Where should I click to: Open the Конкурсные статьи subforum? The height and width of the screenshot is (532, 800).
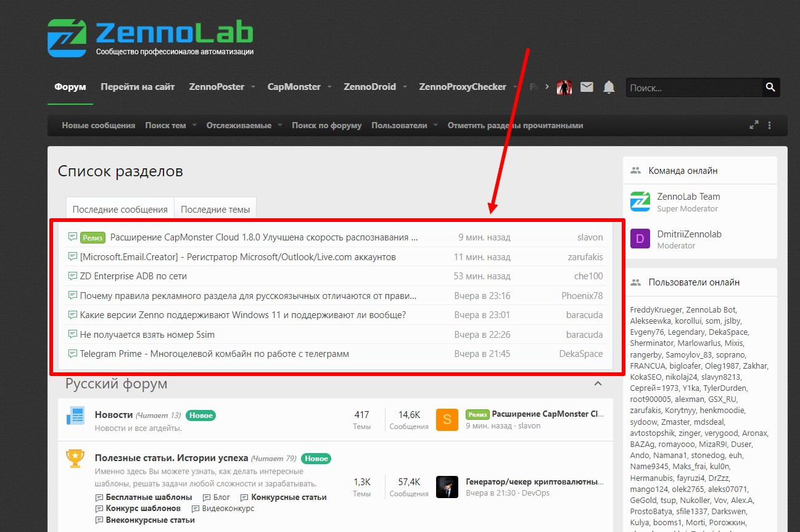289,497
